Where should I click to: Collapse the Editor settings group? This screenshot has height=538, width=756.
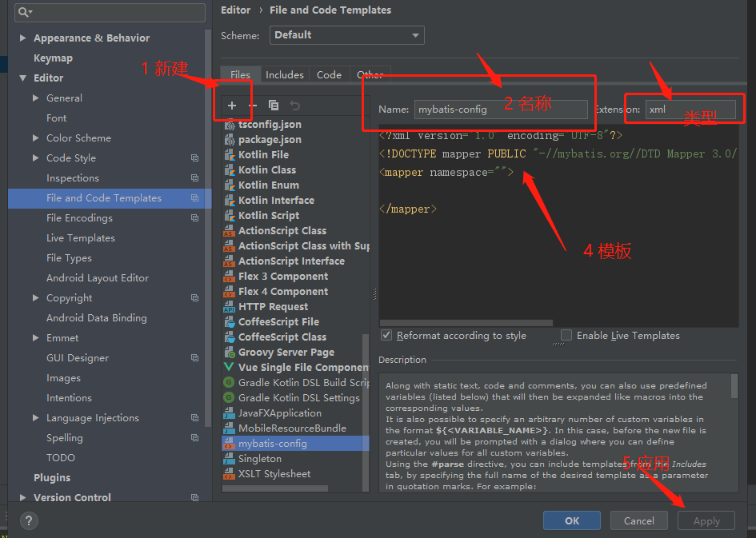pos(22,78)
